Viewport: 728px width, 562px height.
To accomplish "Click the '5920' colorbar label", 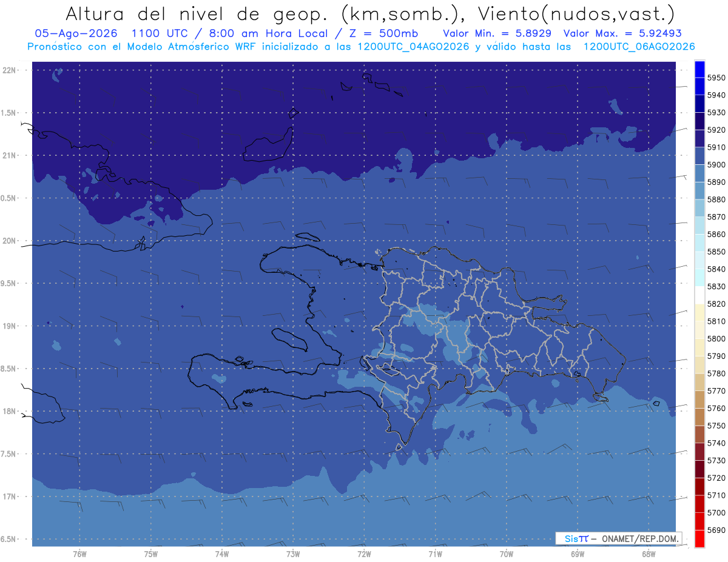I will 716,130.
